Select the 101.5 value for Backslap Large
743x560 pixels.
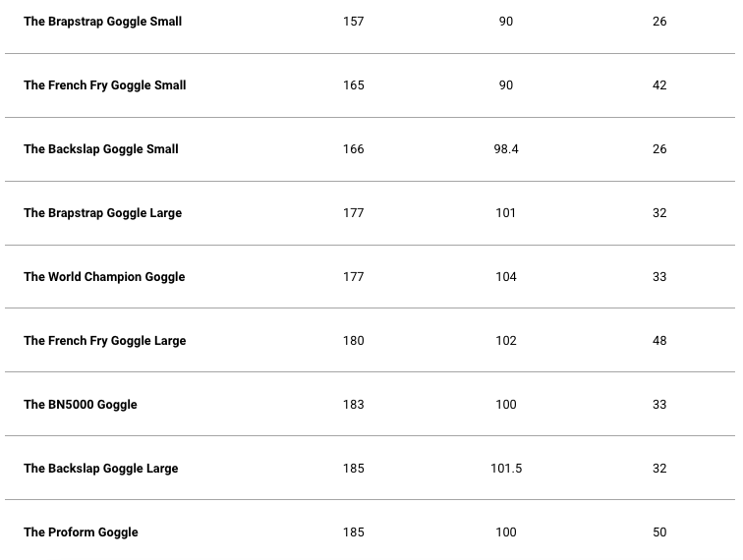pyautogui.click(x=506, y=469)
